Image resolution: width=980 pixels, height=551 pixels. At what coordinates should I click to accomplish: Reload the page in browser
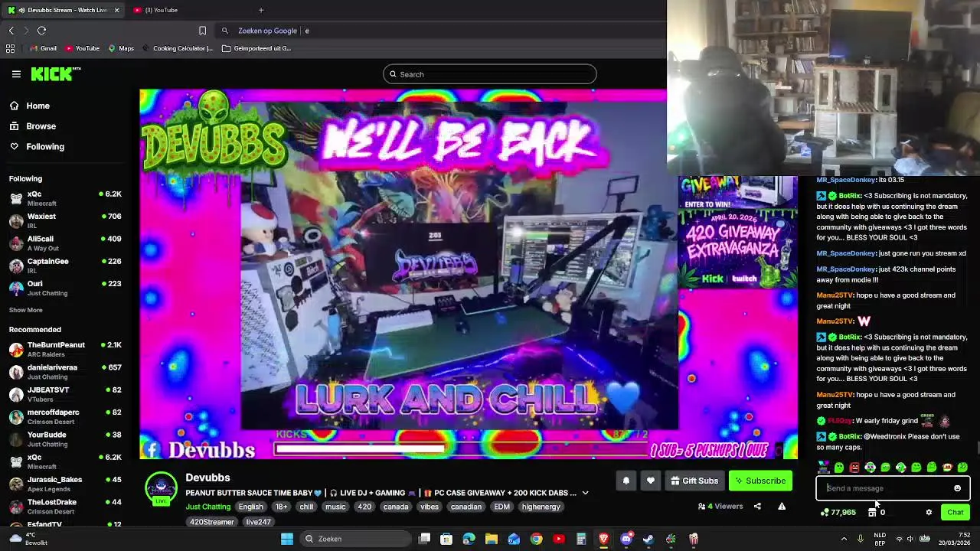coord(41,31)
